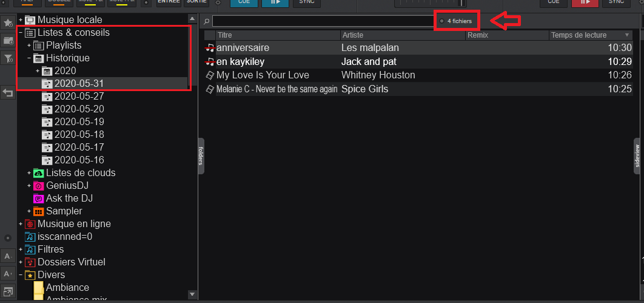Toggle the small round dot beside 4 fichiers
This screenshot has height=303, width=644.
point(441,21)
